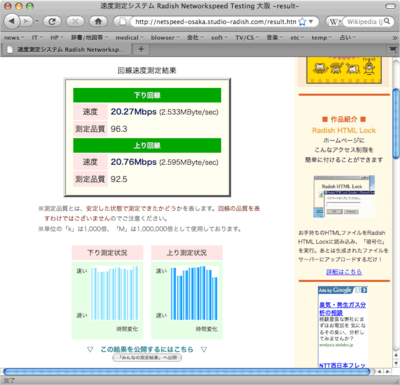Click the 回線速度測定結果 page heading

click(x=147, y=70)
